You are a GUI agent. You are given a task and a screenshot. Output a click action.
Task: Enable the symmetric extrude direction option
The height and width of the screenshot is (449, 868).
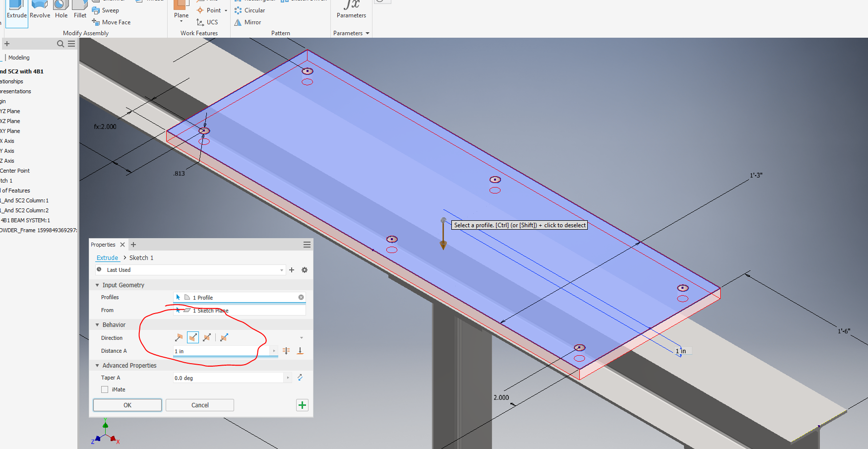(x=207, y=337)
